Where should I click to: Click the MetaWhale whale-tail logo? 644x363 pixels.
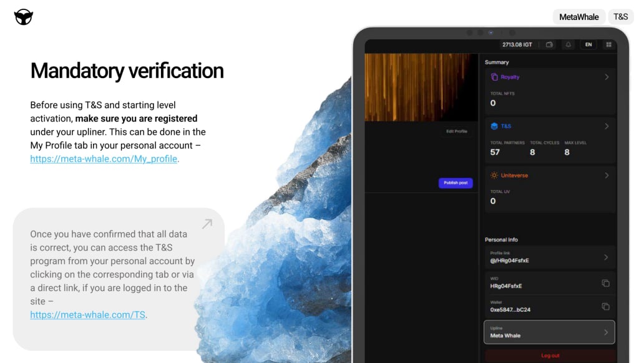pos(24,17)
